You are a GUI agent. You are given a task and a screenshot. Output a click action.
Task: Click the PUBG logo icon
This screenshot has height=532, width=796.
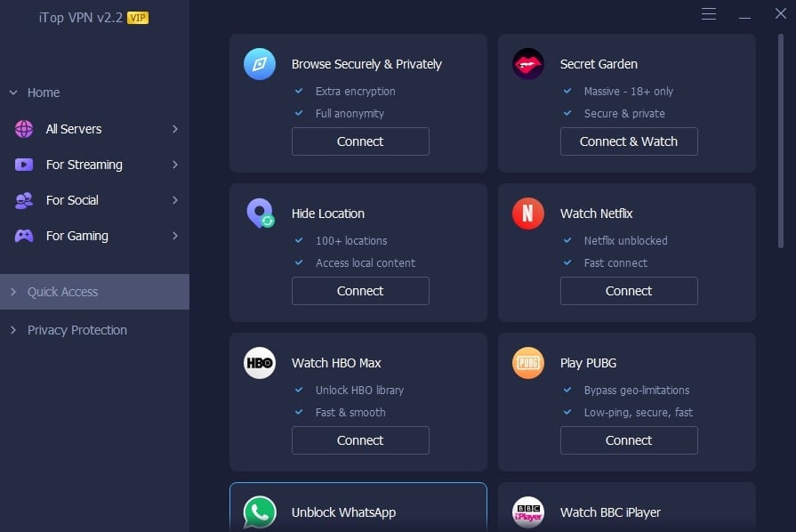tap(528, 363)
